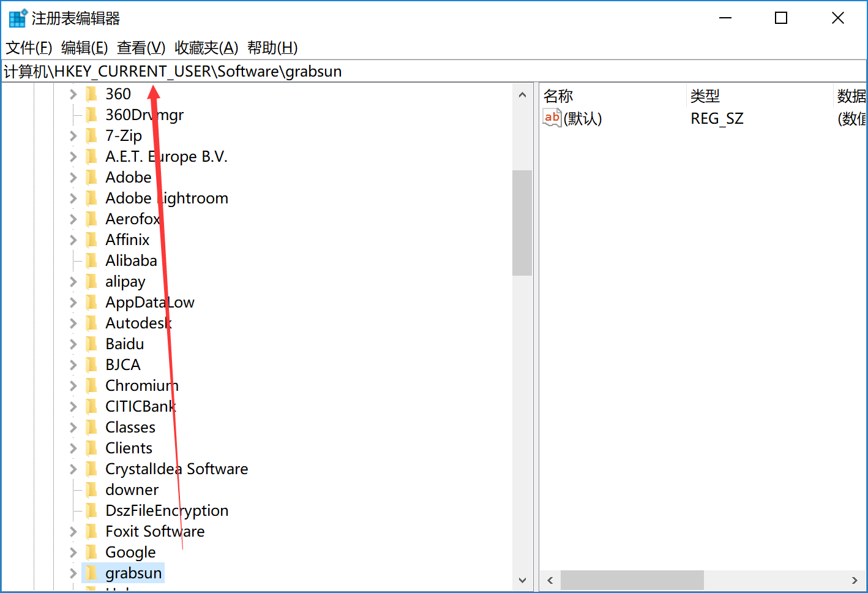Select the A.E.T. Europe B.V. key label

pyautogui.click(x=166, y=156)
